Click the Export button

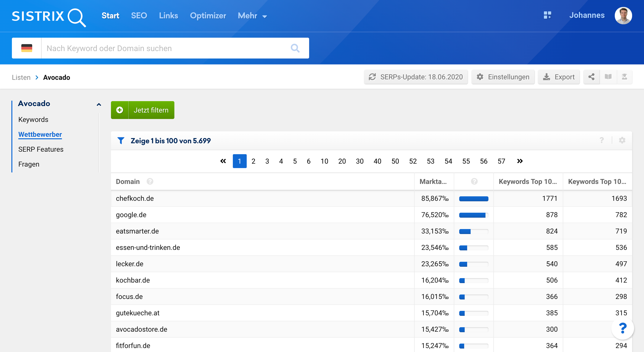pyautogui.click(x=559, y=77)
